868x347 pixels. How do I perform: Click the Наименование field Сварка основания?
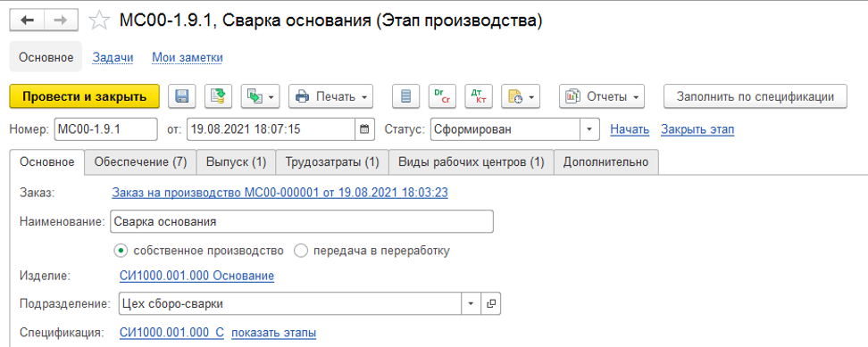[302, 222]
